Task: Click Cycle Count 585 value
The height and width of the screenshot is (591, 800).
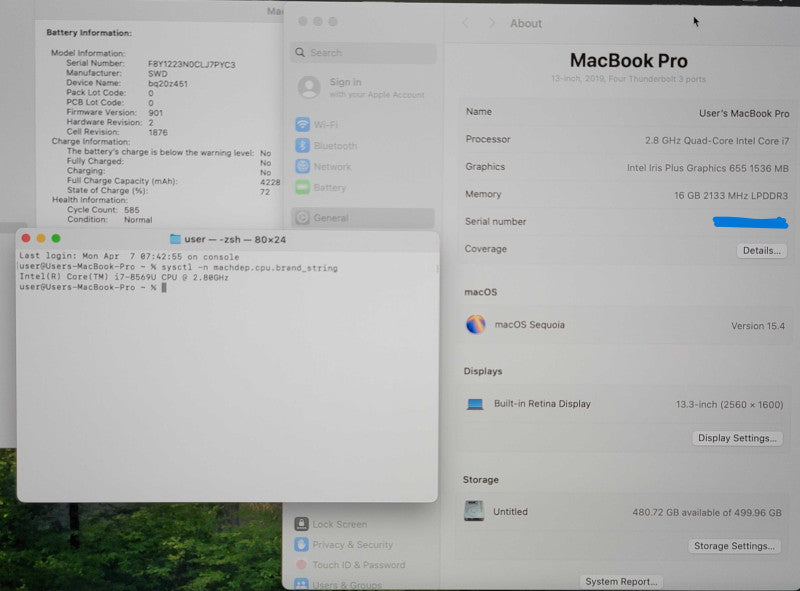Action: [x=132, y=210]
